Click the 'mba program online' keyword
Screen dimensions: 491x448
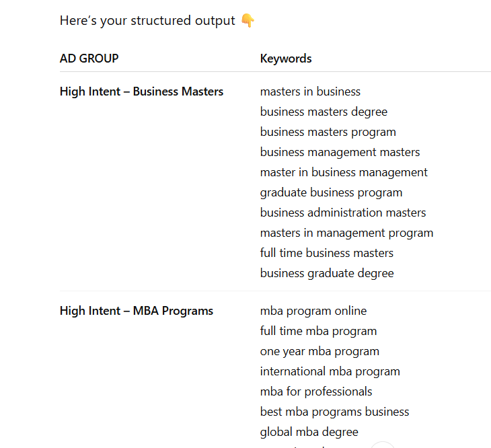click(313, 311)
